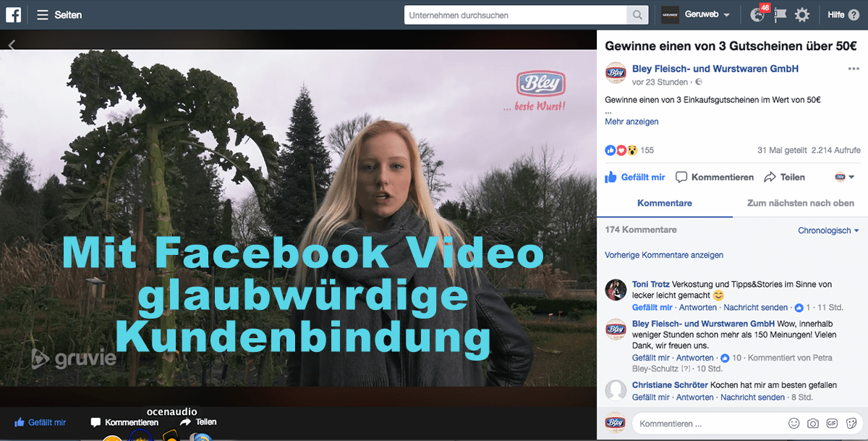Attach a photo with the camera icon
This screenshot has width=868, height=441.
pyautogui.click(x=813, y=424)
